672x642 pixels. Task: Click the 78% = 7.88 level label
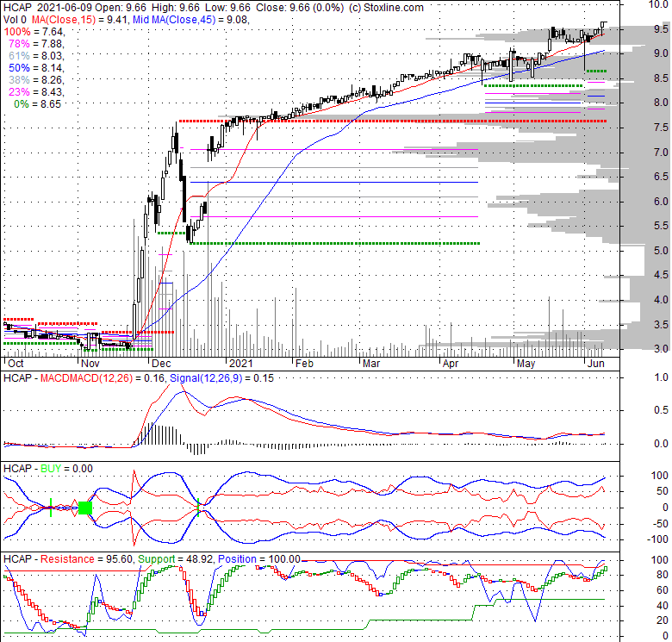[x=36, y=44]
